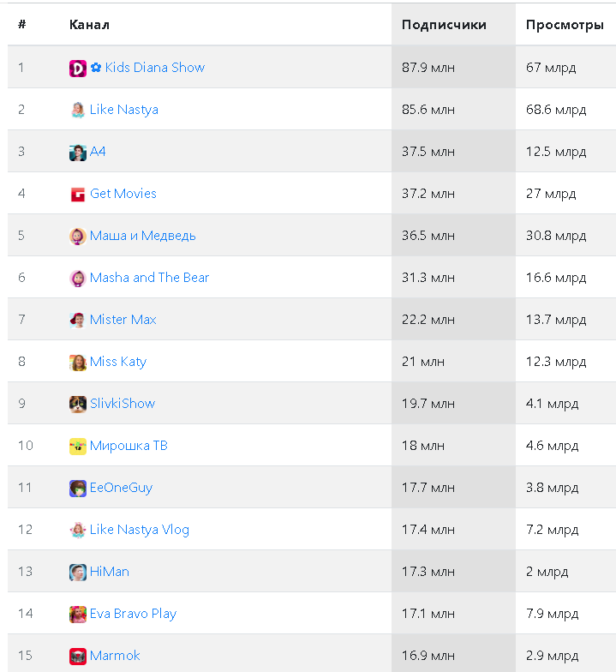
Task: Click the A4 channel avatar icon
Action: tap(78, 153)
